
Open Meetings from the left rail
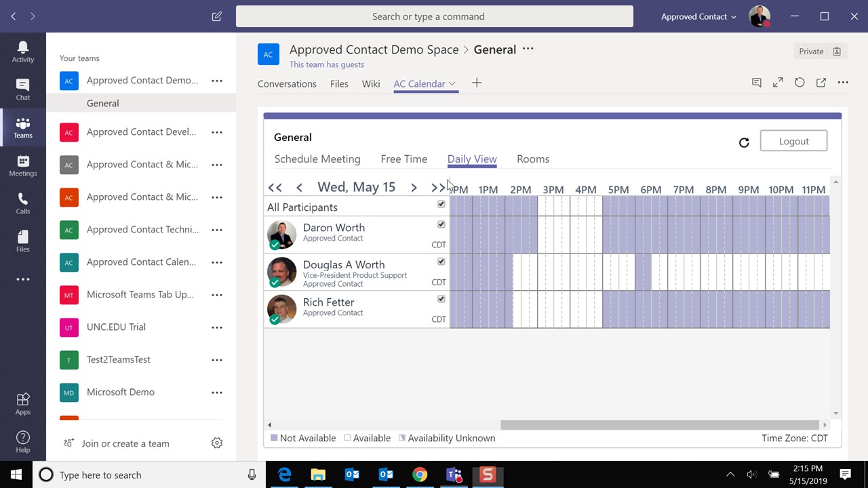pos(23,165)
